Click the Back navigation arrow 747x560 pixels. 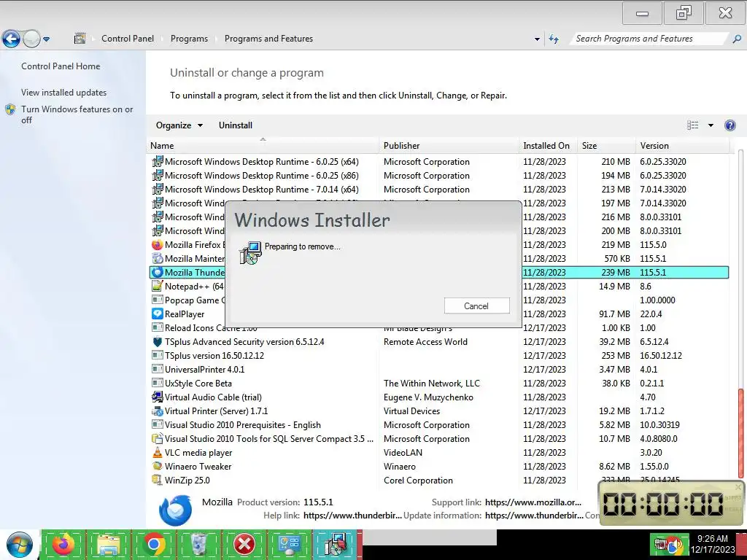(x=11, y=39)
